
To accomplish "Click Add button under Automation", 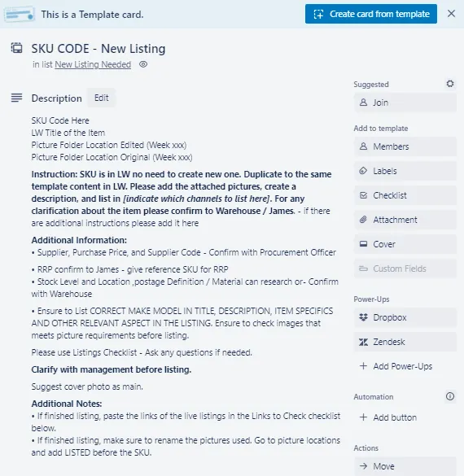I will tap(405, 417).
